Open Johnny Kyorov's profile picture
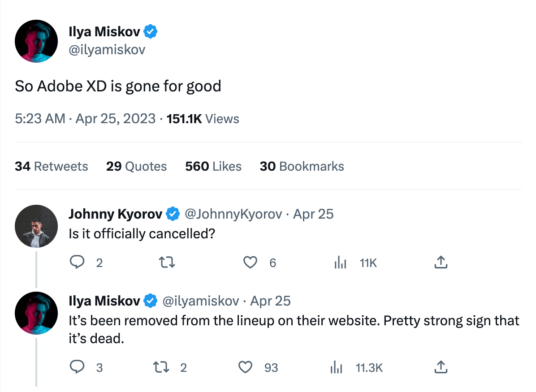Image resolution: width=536 pixels, height=392 pixels. click(x=36, y=227)
